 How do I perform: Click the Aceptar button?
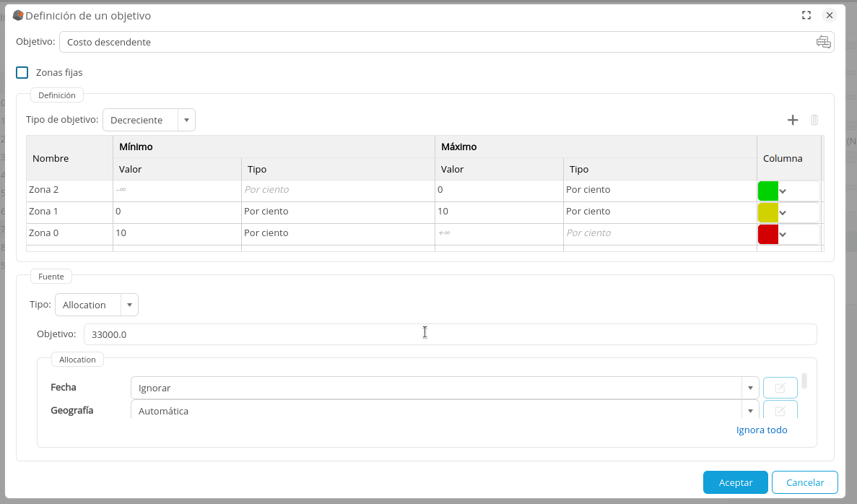(735, 482)
